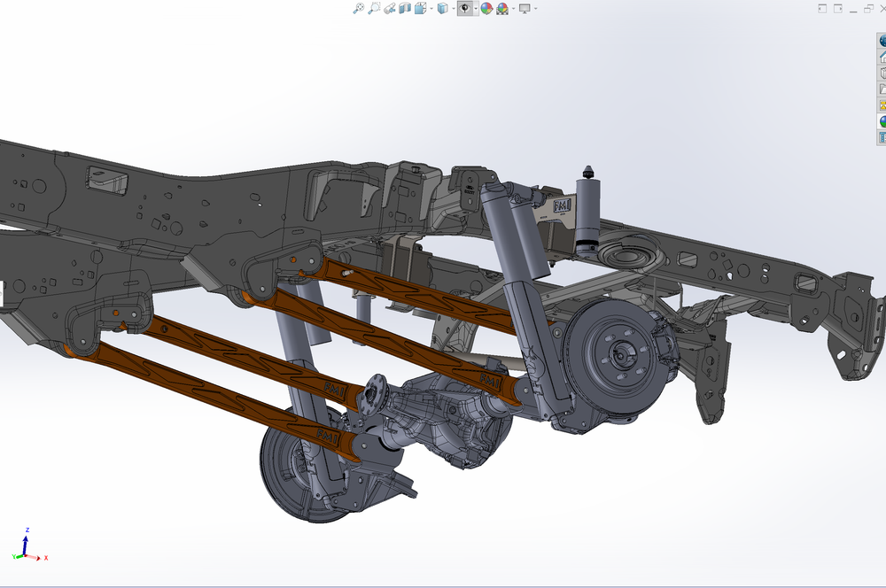Open the View Settings monitor icon
Viewport: 886px width, 588px height.
(x=524, y=9)
